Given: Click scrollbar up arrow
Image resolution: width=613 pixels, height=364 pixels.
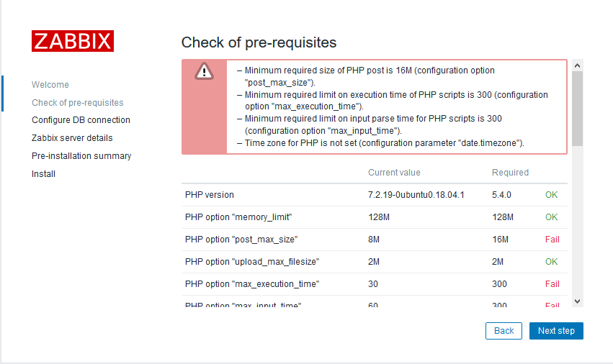Looking at the screenshot, I should point(577,65).
